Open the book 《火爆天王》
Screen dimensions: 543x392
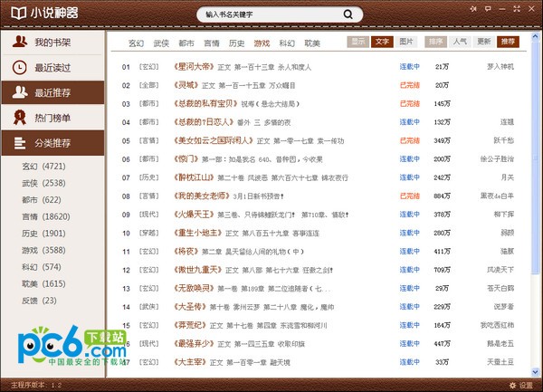coord(194,215)
